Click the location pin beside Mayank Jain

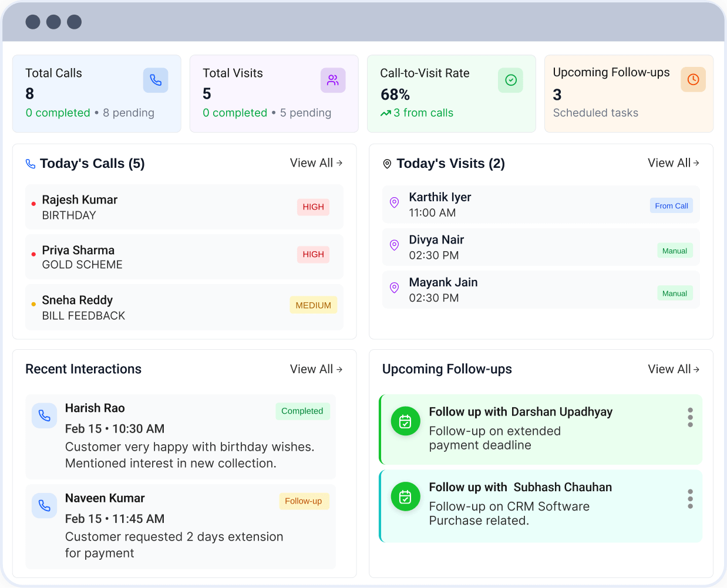coord(395,288)
